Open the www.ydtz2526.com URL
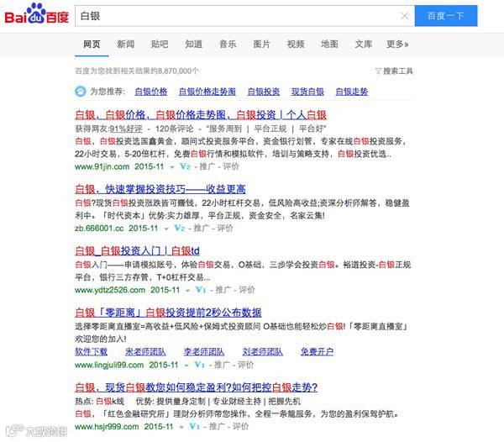 click(110, 290)
